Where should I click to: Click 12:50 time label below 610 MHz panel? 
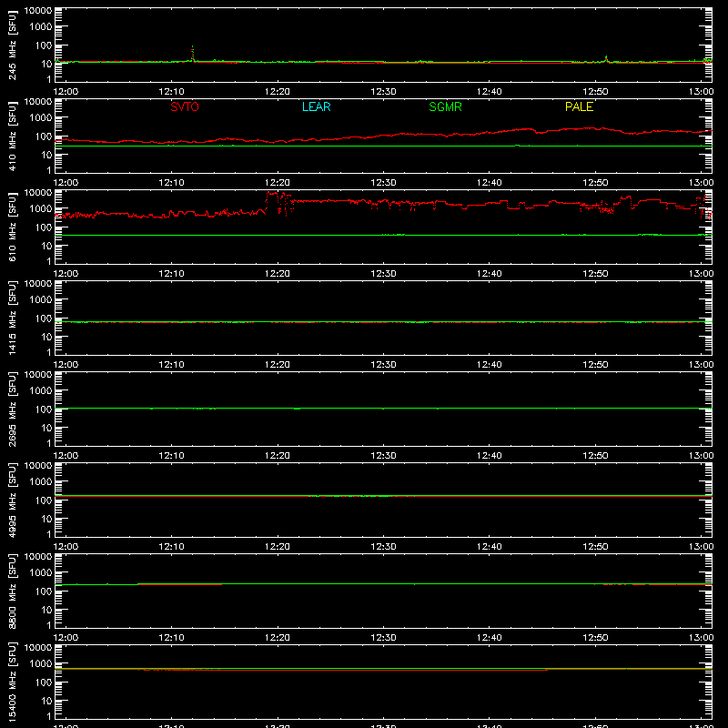pos(595,274)
